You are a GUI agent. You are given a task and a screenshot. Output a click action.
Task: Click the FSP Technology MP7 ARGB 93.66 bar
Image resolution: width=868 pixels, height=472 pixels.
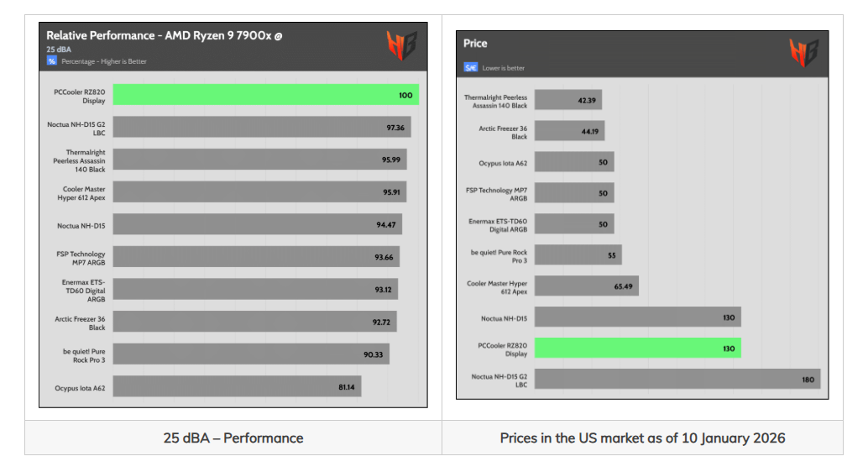pyautogui.click(x=256, y=256)
